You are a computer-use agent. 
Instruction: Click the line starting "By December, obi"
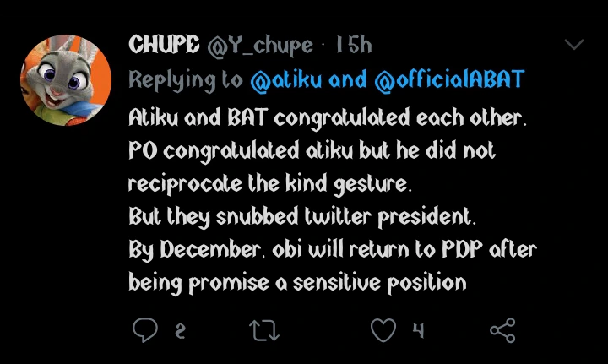pyautogui.click(x=332, y=249)
